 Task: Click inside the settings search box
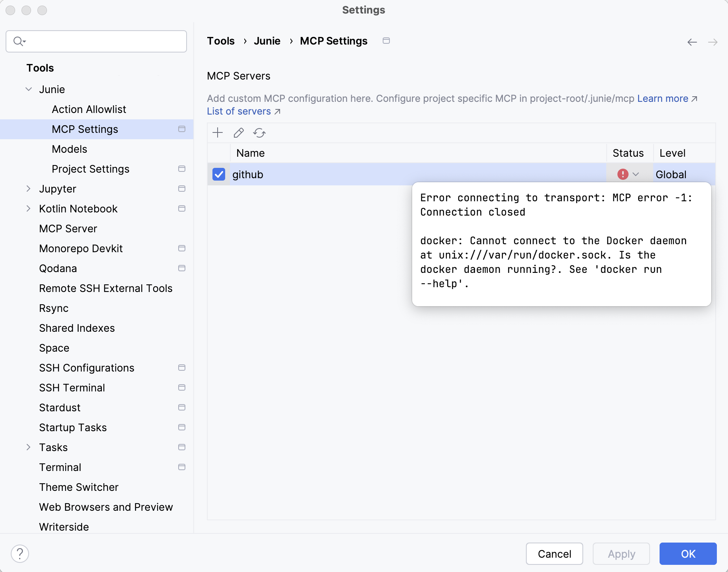tap(95, 41)
